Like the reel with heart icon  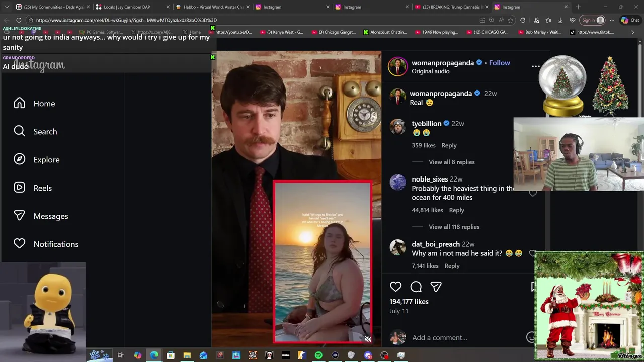pyautogui.click(x=396, y=287)
